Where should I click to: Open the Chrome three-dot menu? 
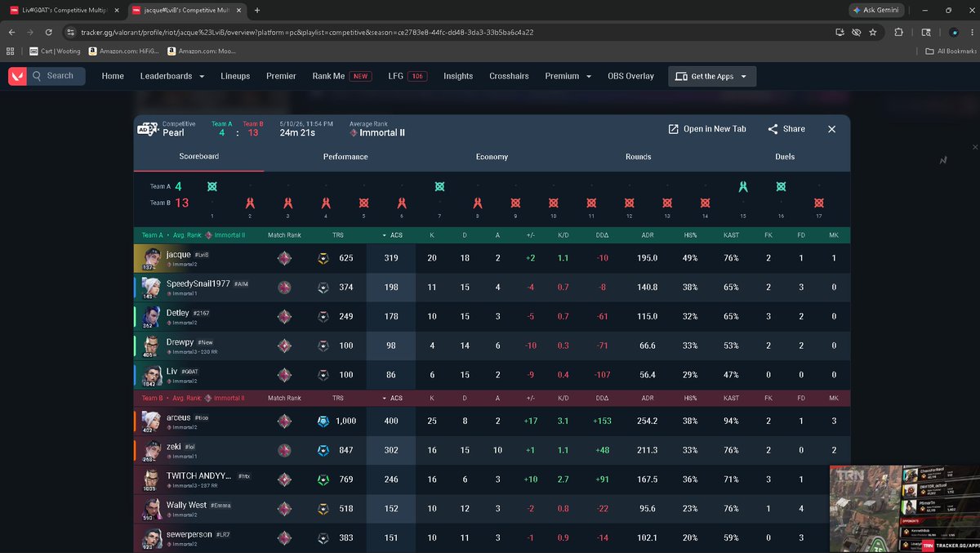coord(970,32)
